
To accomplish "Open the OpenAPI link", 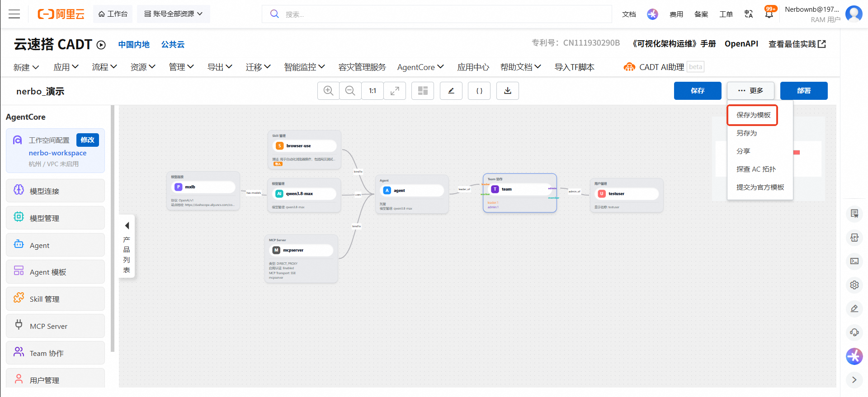I will point(741,44).
